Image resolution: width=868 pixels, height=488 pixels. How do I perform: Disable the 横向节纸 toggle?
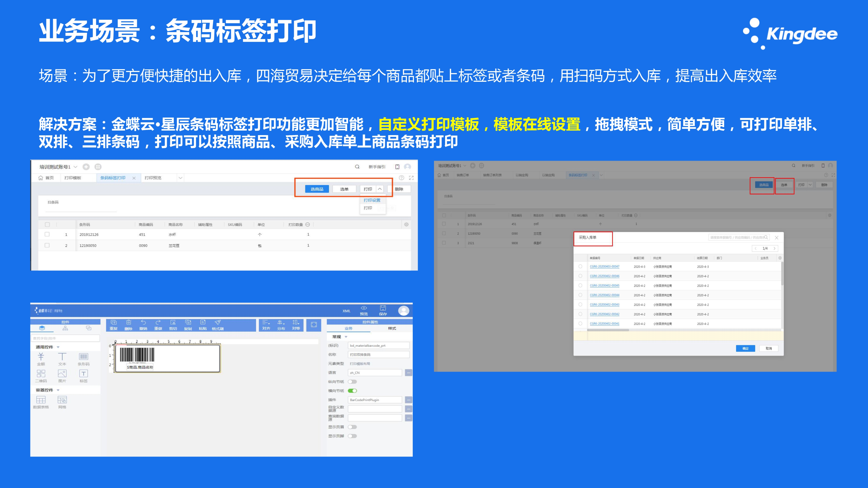[352, 391]
